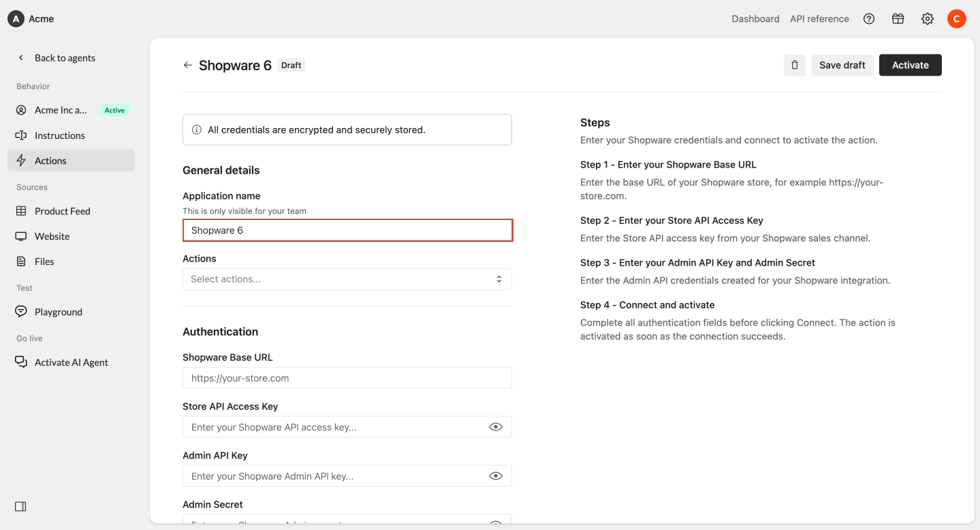Click the Active status badge
The height and width of the screenshot is (530, 980).
114,110
